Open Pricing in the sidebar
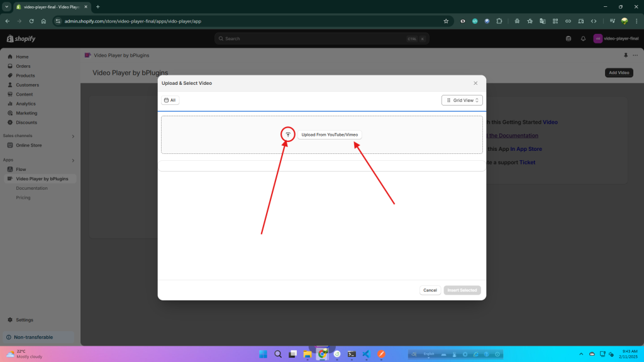Screen dimensions: 644x362 click(x=23, y=197)
